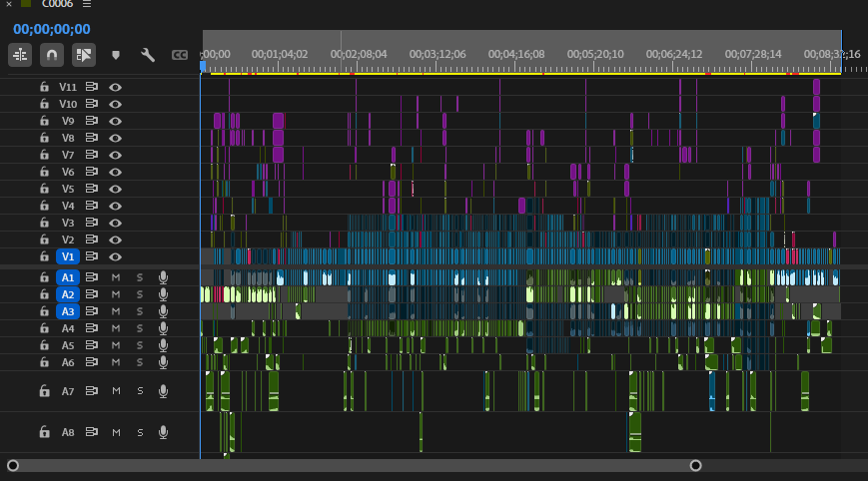Toggle V1 track targeting

click(68, 256)
